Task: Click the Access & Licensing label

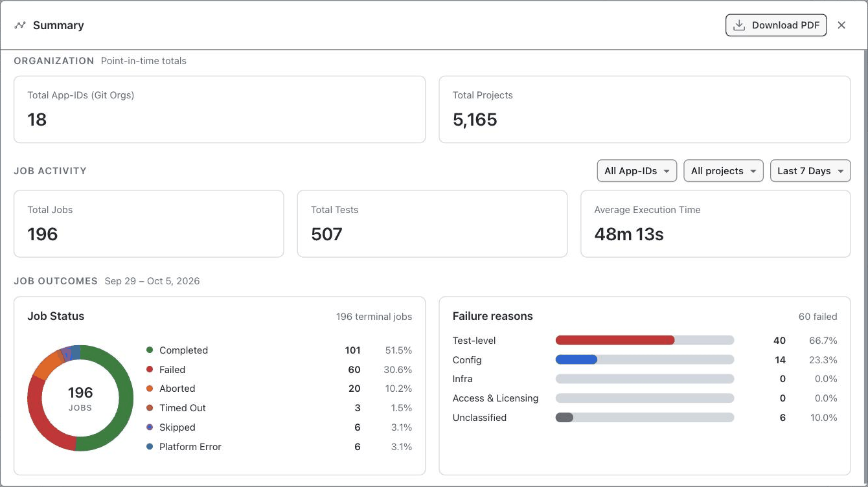Action: [496, 398]
